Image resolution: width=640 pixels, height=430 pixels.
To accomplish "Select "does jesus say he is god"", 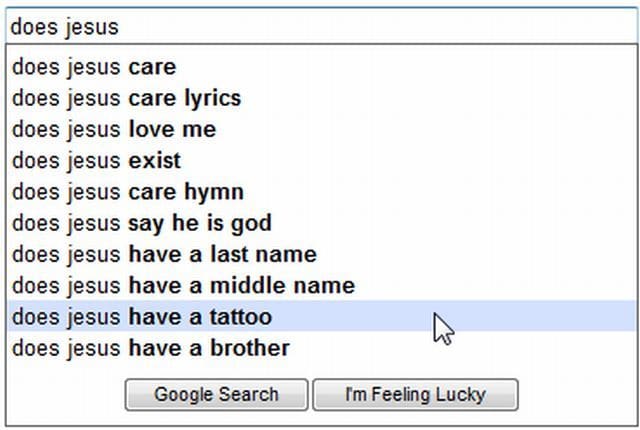I will [x=141, y=223].
